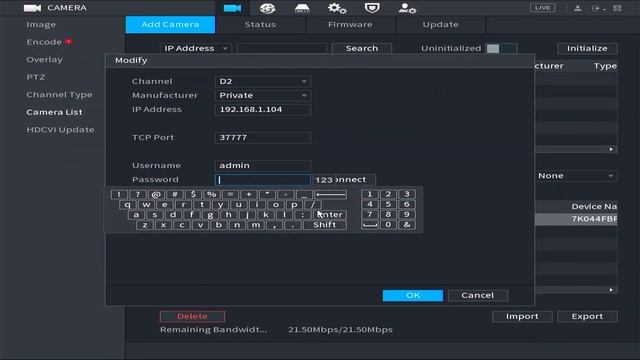Click the Username field admin
Image resolution: width=640 pixels, height=360 pixels.
262,165
